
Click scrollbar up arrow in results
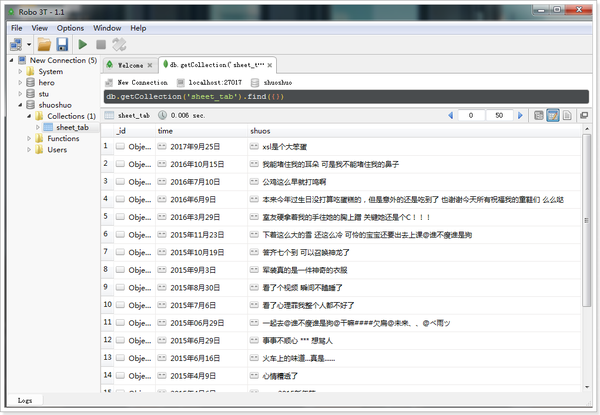tap(587, 129)
